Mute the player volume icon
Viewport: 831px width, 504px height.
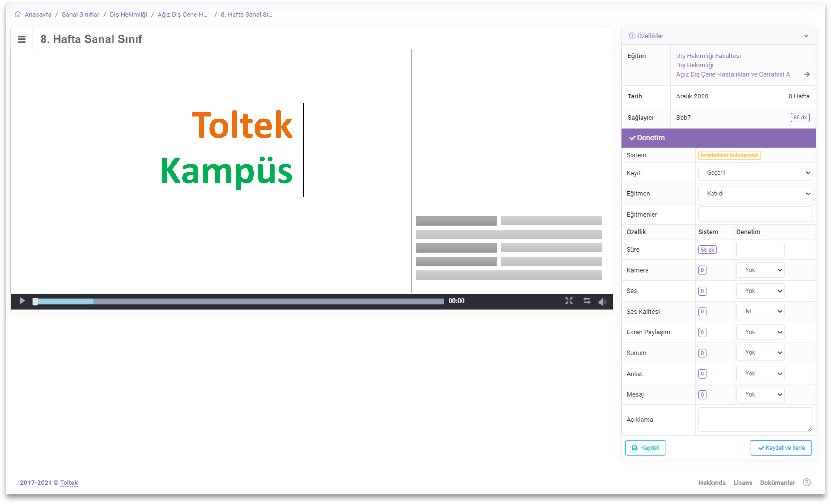602,302
